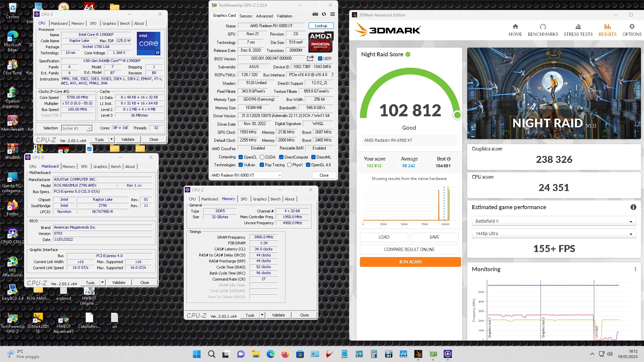Click RUN AGAIN in 3DMark
Screen dimensions: 644x362
pos(410,262)
